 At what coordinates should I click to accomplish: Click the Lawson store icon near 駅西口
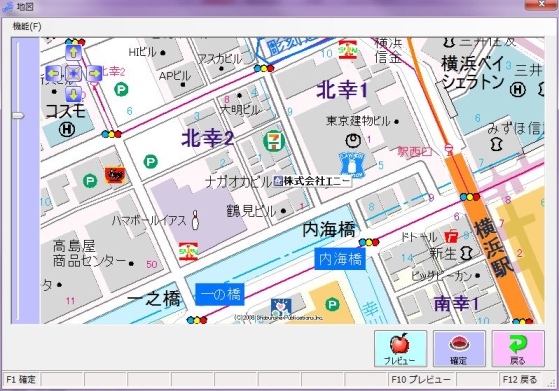(353, 165)
